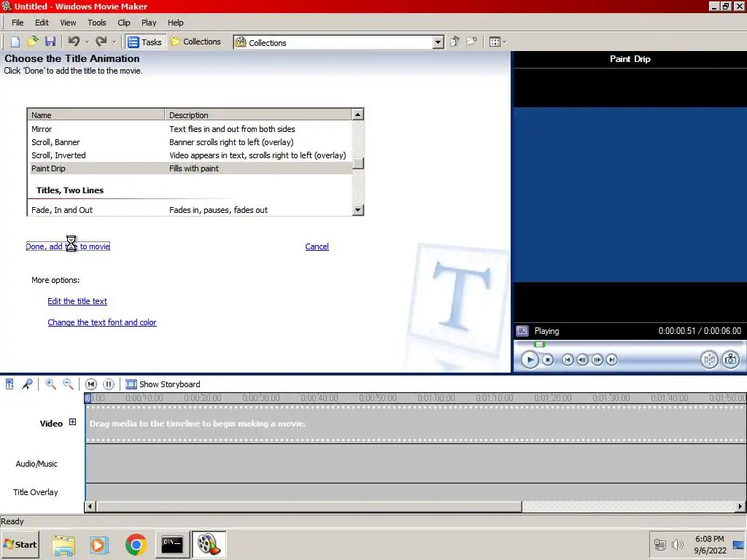Image resolution: width=747 pixels, height=560 pixels.
Task: Select the Paint Drip animation row
Action: pyautogui.click(x=190, y=168)
